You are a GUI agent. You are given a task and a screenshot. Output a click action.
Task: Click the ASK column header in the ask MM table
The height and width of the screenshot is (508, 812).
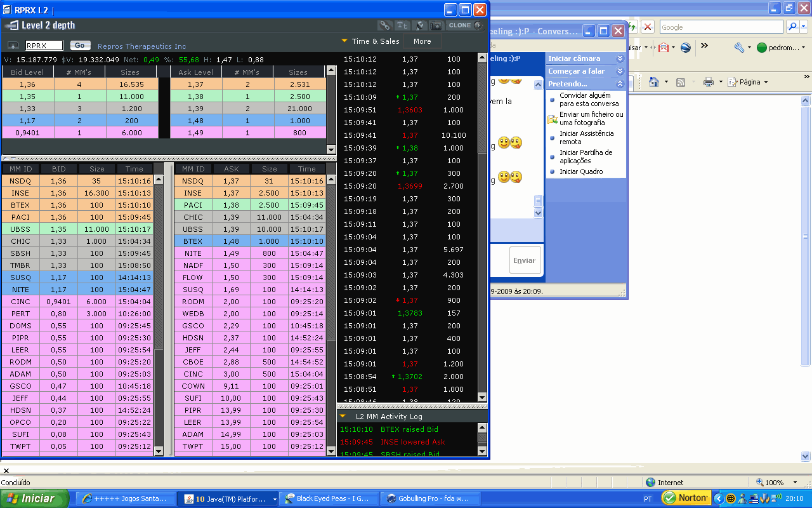click(232, 169)
